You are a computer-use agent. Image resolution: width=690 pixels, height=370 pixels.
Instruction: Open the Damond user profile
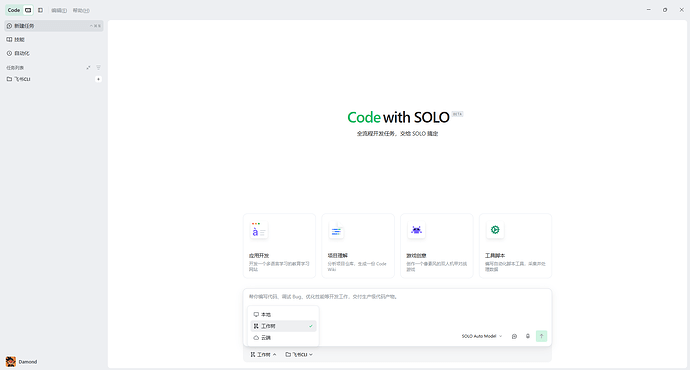click(x=22, y=362)
